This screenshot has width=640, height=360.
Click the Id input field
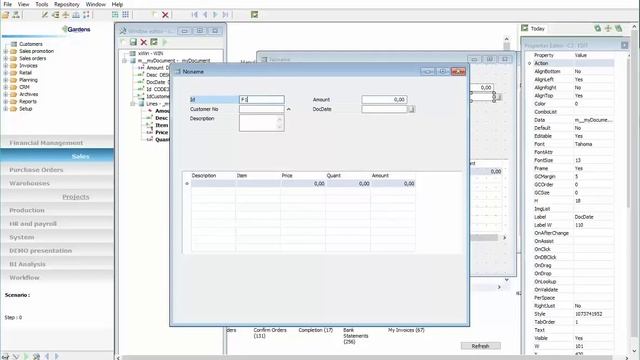[x=262, y=100]
